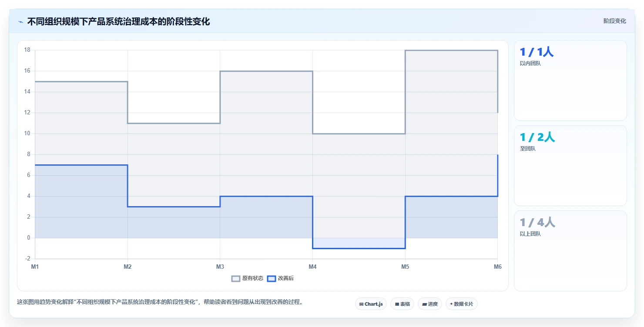Click the 以上团队 card caption
This screenshot has width=644, height=327.
point(530,234)
